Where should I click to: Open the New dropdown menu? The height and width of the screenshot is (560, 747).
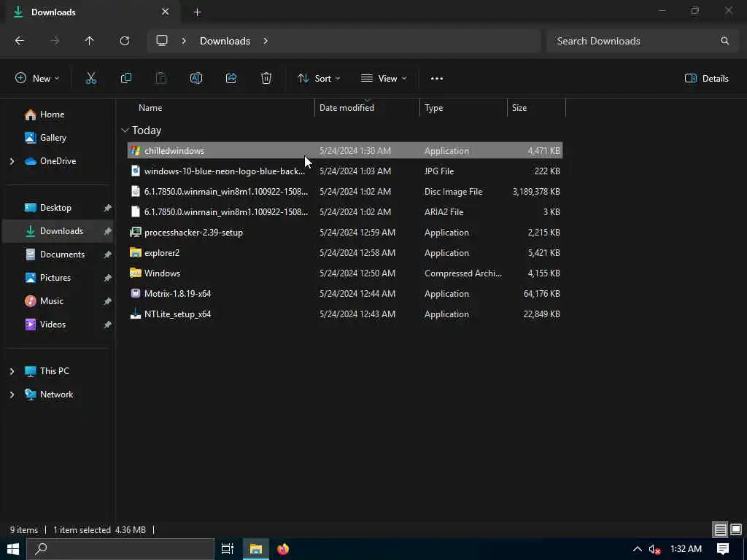click(37, 79)
